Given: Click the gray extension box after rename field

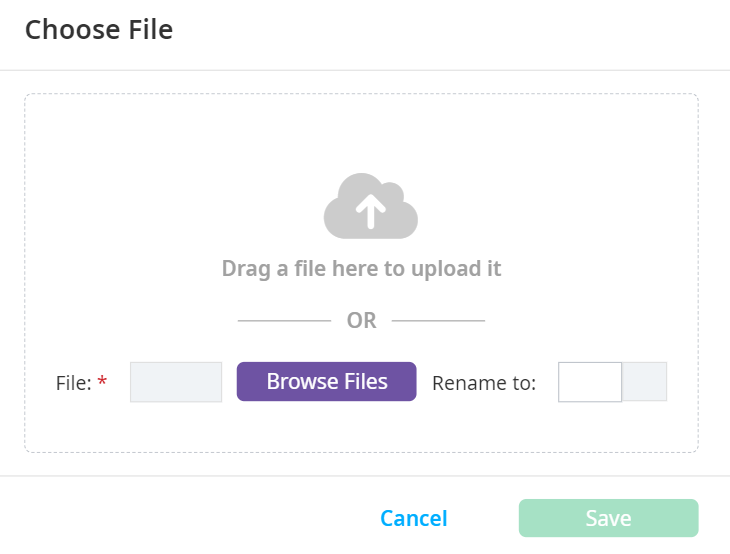Looking at the screenshot, I should pyautogui.click(x=645, y=382).
